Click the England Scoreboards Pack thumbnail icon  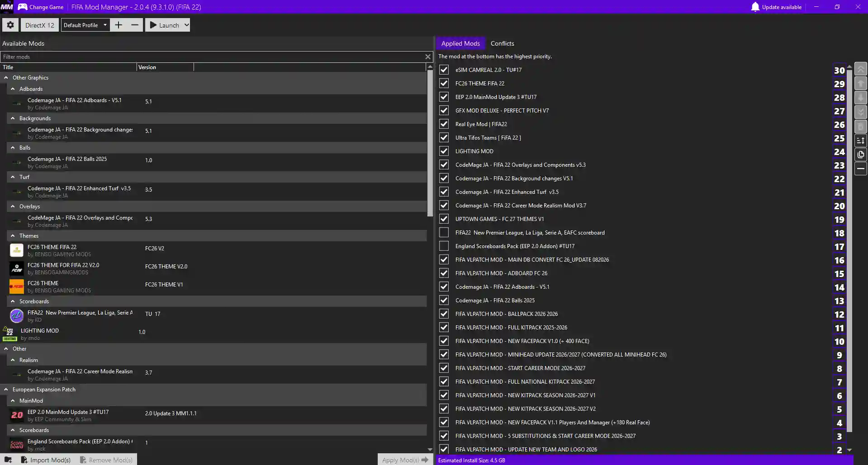click(x=17, y=445)
